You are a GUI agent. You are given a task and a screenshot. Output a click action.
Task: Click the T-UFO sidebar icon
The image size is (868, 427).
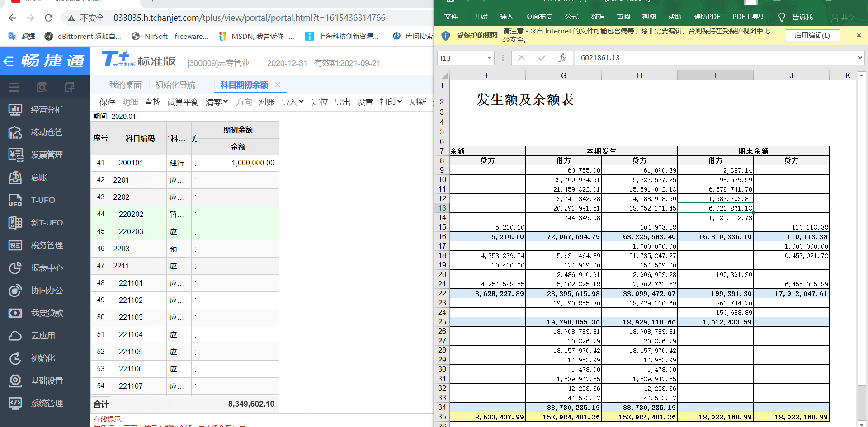point(15,200)
